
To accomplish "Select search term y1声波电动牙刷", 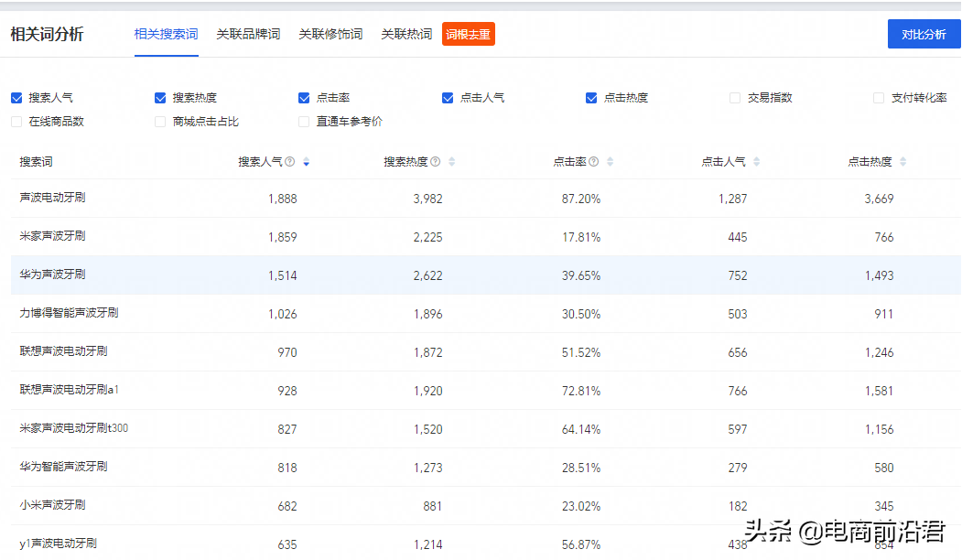I will (x=59, y=544).
